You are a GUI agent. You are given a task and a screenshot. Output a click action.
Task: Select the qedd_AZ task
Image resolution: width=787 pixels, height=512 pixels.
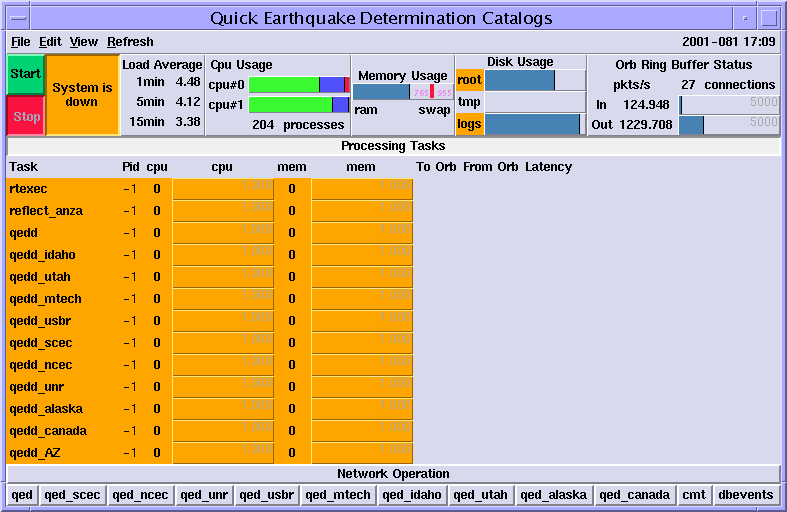pos(35,453)
